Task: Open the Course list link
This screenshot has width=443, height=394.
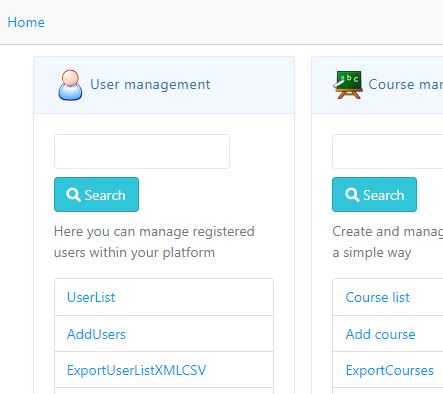Action: coord(377,297)
